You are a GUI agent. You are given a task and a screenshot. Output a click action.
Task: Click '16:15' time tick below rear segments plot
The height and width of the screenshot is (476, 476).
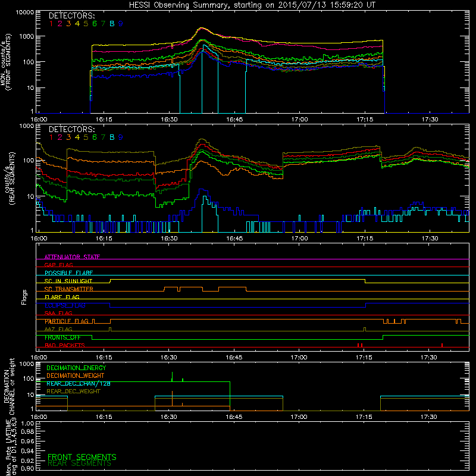tap(104, 239)
